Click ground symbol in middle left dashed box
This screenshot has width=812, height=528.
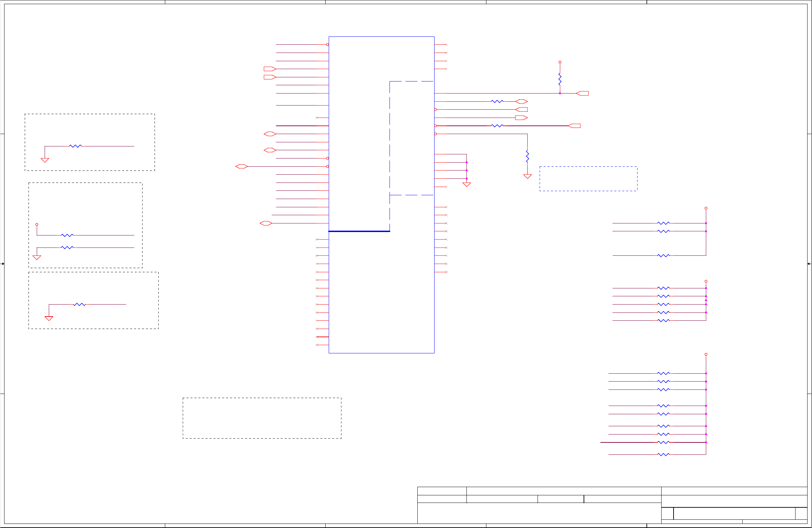point(37,257)
